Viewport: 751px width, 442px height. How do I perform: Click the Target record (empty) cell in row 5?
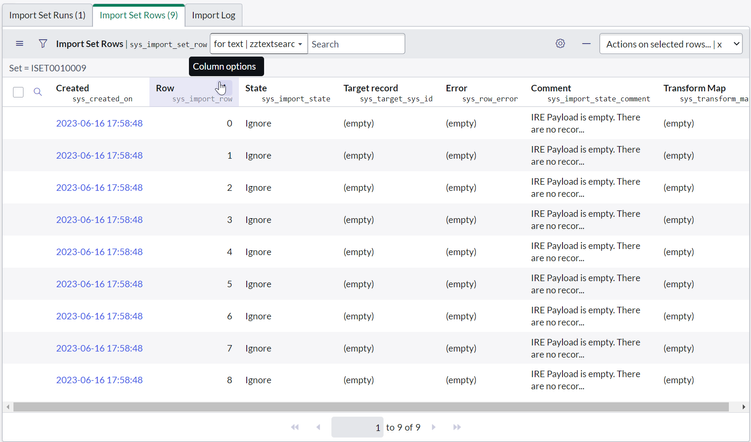358,283
